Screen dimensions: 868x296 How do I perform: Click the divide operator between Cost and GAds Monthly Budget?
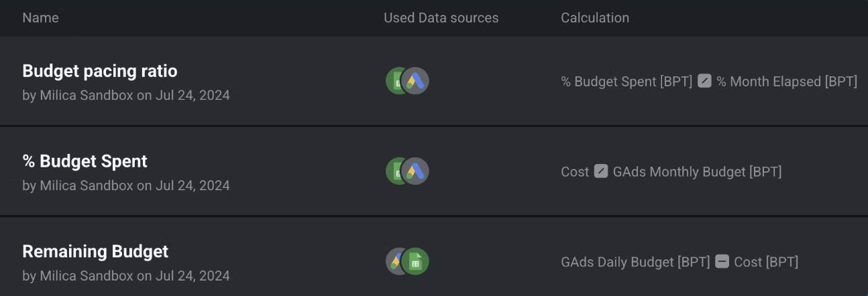(x=601, y=172)
